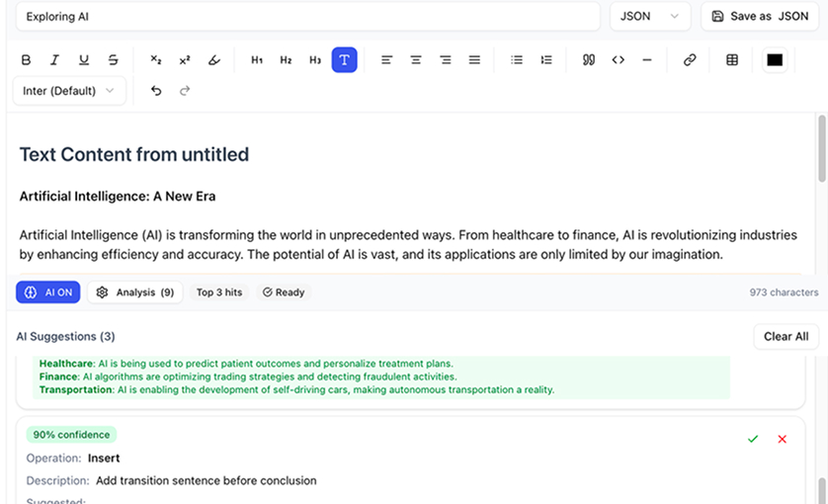The height and width of the screenshot is (504, 828).
Task: Accept the 90% confidence suggestion checkmark
Action: click(x=753, y=439)
